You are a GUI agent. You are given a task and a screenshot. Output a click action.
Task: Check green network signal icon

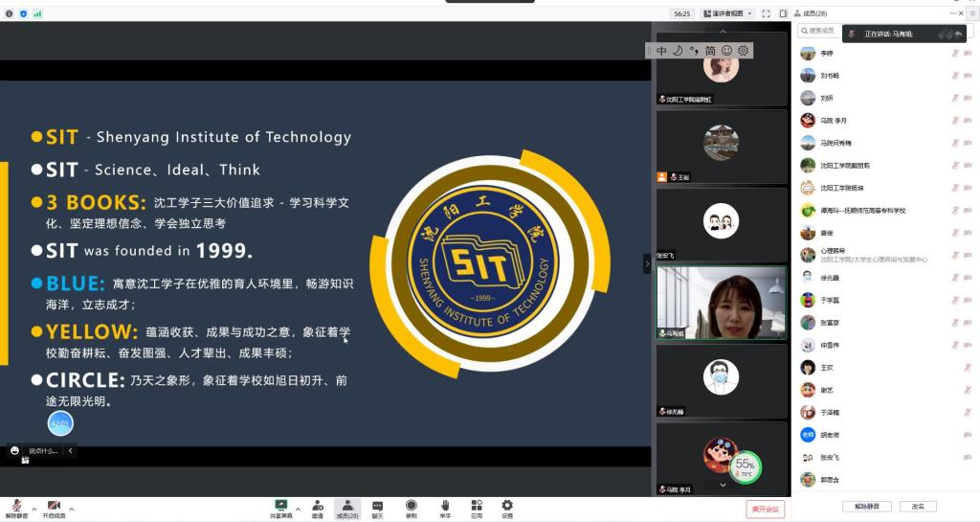37,13
